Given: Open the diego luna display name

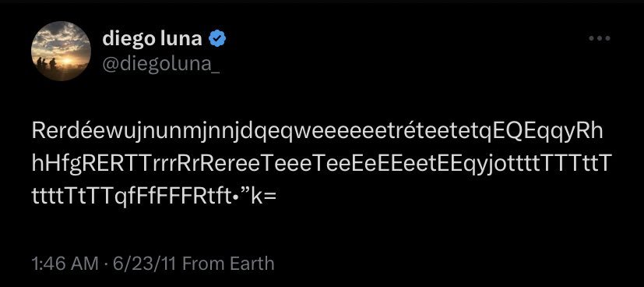Looking at the screenshot, I should click(x=152, y=39).
